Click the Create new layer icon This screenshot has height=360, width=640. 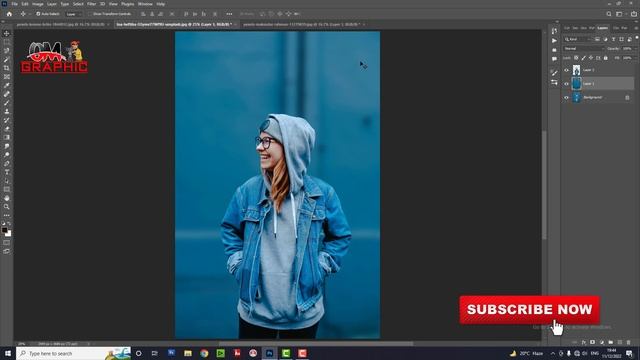coord(620,342)
